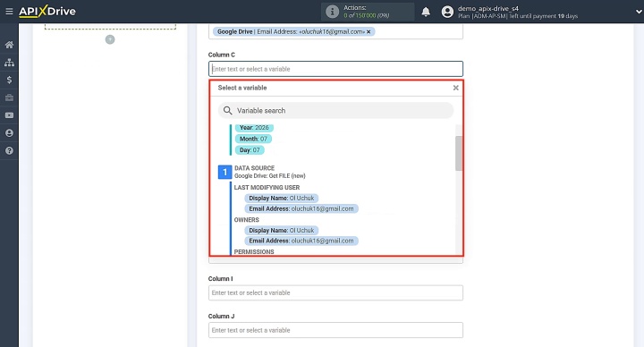Open the hamburger menu
Screen dimensions: 644x347
point(9,12)
